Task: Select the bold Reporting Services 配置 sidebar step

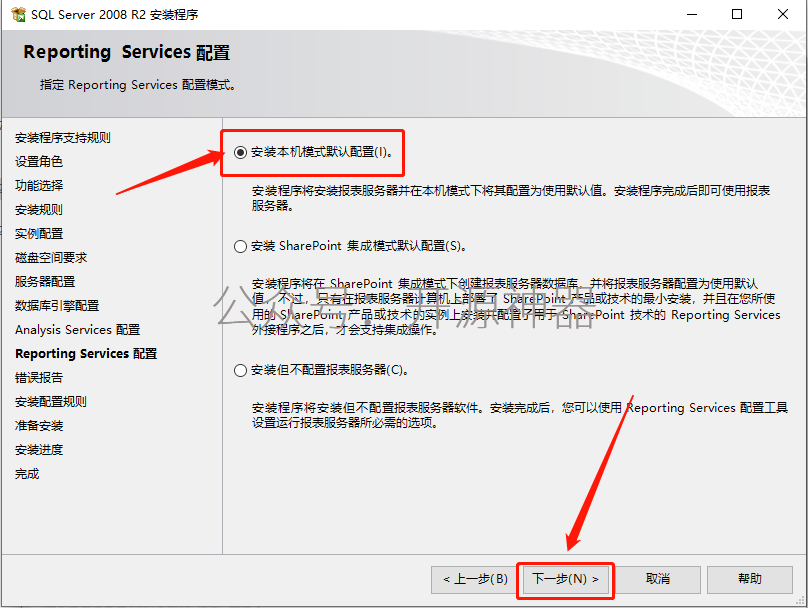Action: point(86,353)
